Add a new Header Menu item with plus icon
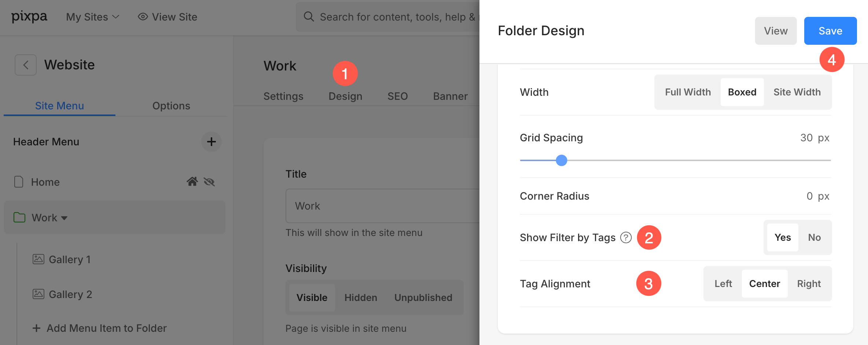868x345 pixels. tap(212, 142)
